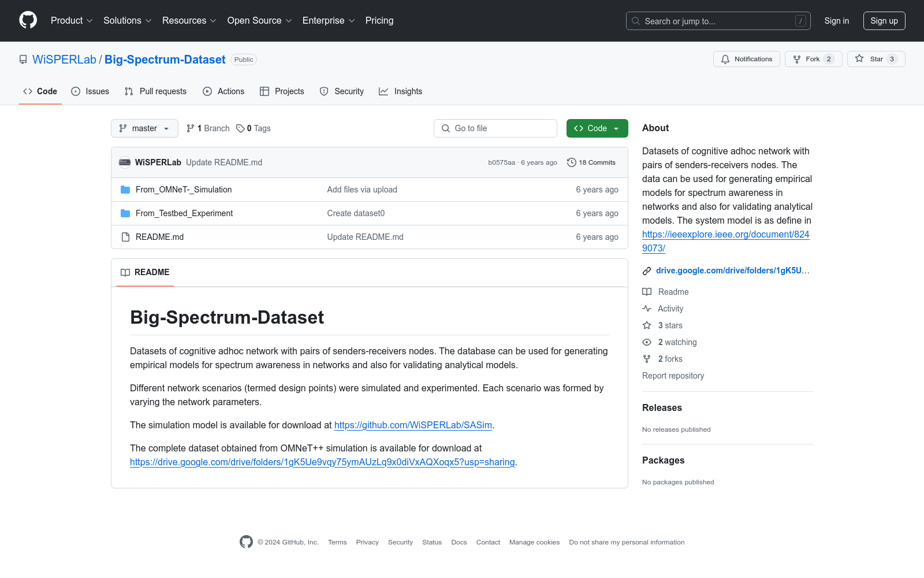This screenshot has height=578, width=924.
Task: Open the WiSPERLab owner link
Action: point(64,60)
